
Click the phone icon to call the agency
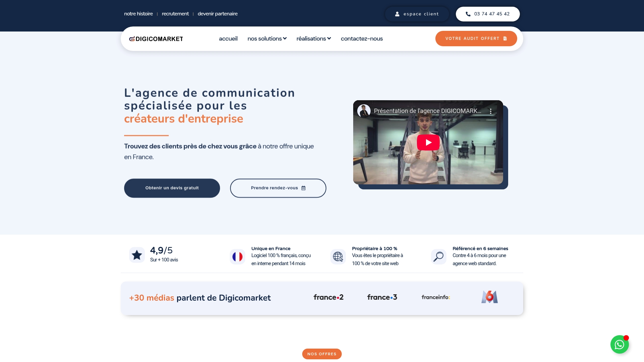[468, 14]
